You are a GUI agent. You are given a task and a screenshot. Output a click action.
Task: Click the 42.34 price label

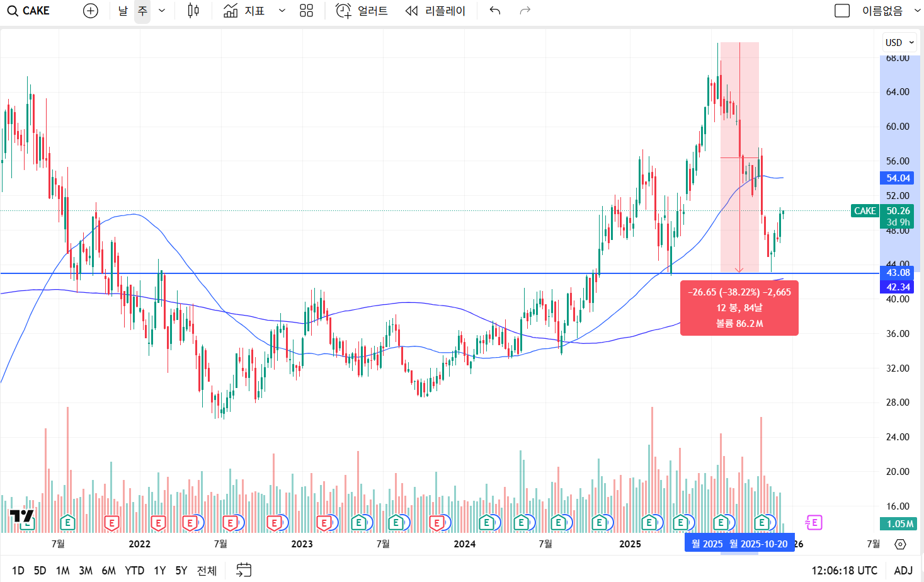click(898, 287)
